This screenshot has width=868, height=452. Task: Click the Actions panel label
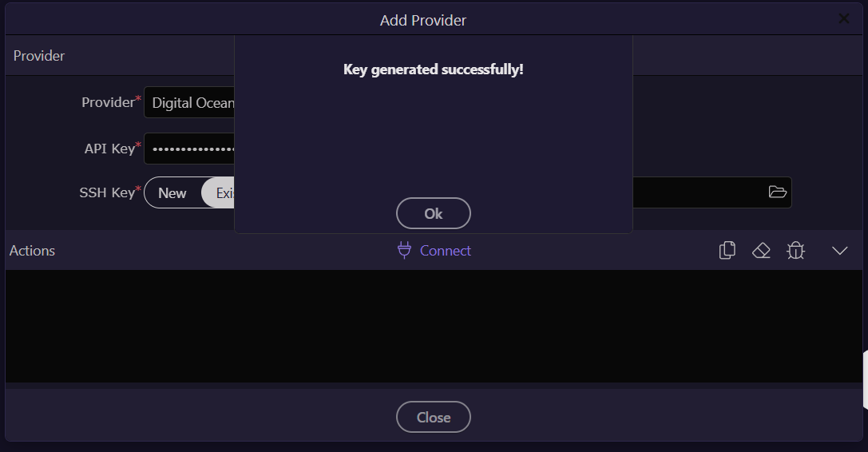(x=32, y=251)
